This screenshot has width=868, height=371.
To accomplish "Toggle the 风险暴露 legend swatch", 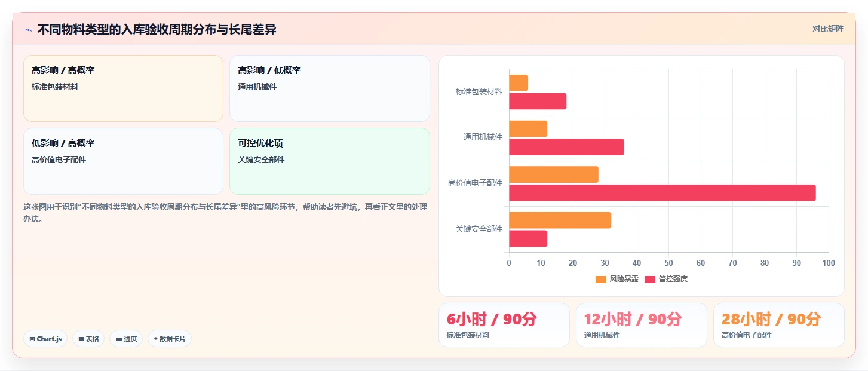I will [x=600, y=279].
